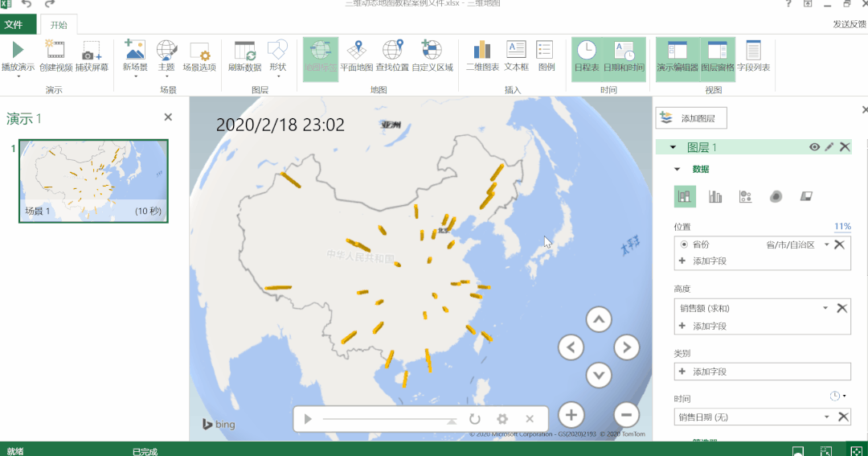
Task: Toggle the 日程表 timeline button
Action: pyautogui.click(x=586, y=60)
